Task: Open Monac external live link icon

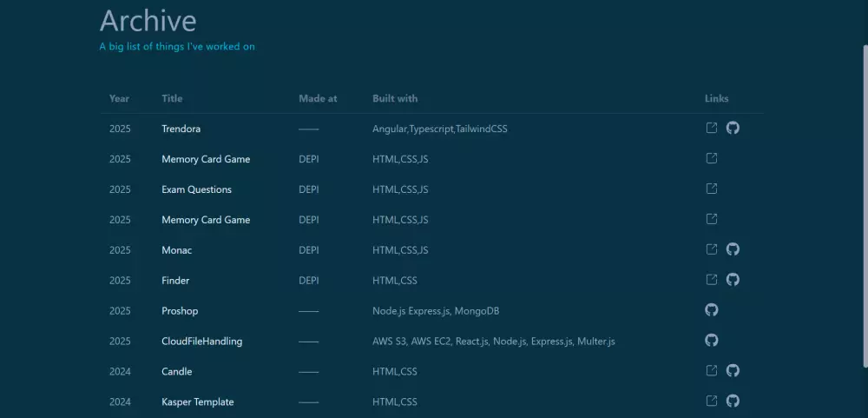Action: coord(712,249)
